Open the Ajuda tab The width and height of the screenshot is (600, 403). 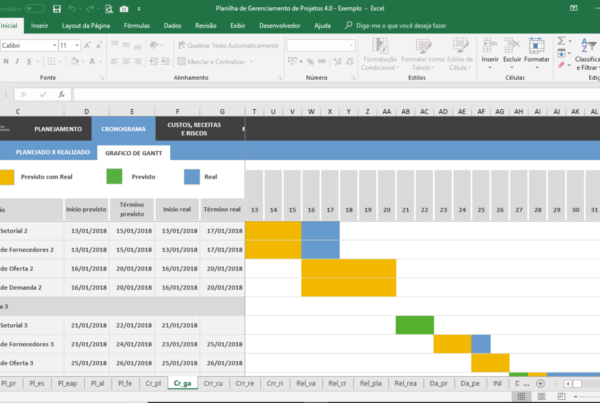[x=322, y=26]
